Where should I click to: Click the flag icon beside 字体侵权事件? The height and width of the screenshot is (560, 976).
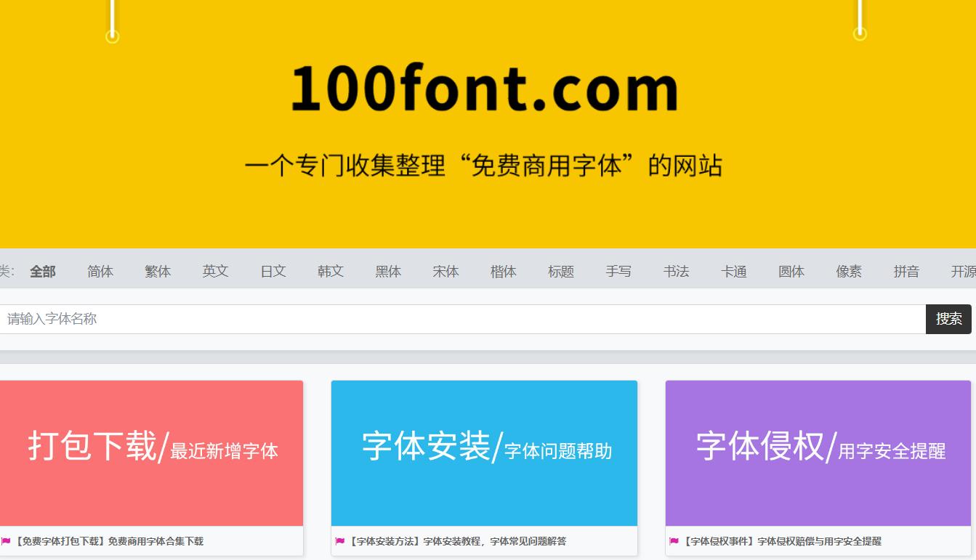674,541
